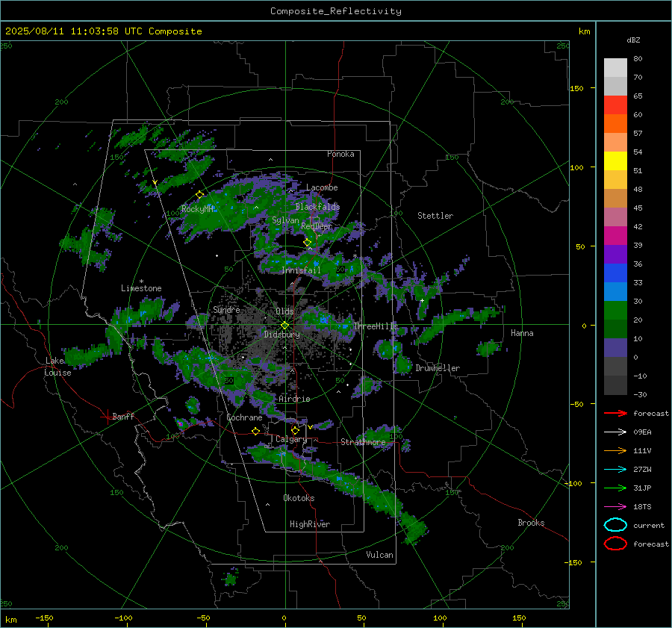
Task: Click the Stettler town label
Action: (435, 216)
